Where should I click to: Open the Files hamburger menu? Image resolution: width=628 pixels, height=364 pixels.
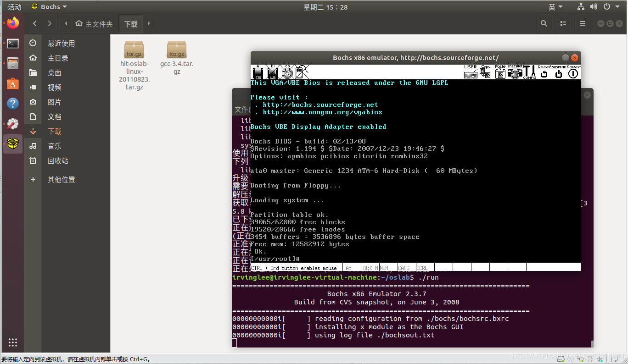[583, 23]
